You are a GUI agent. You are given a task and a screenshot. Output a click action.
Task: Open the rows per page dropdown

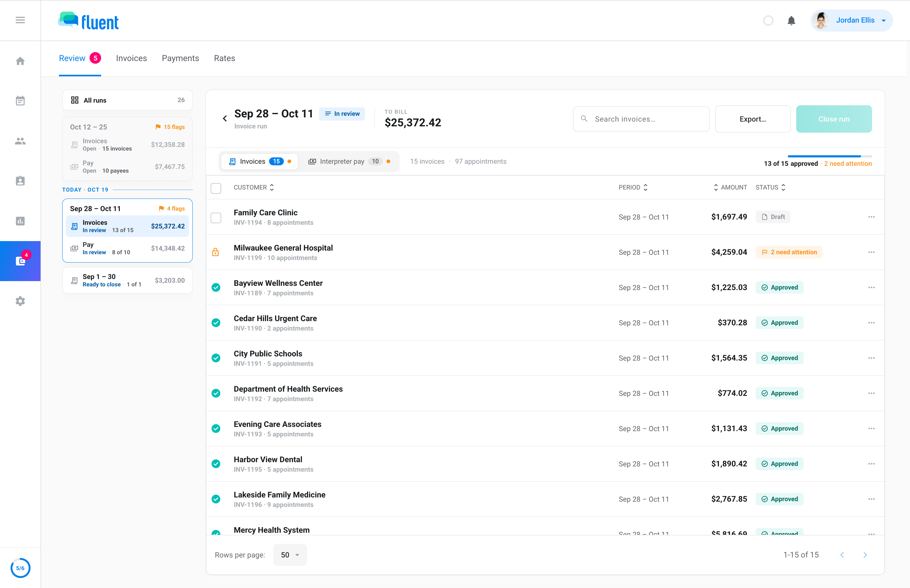(x=290, y=555)
